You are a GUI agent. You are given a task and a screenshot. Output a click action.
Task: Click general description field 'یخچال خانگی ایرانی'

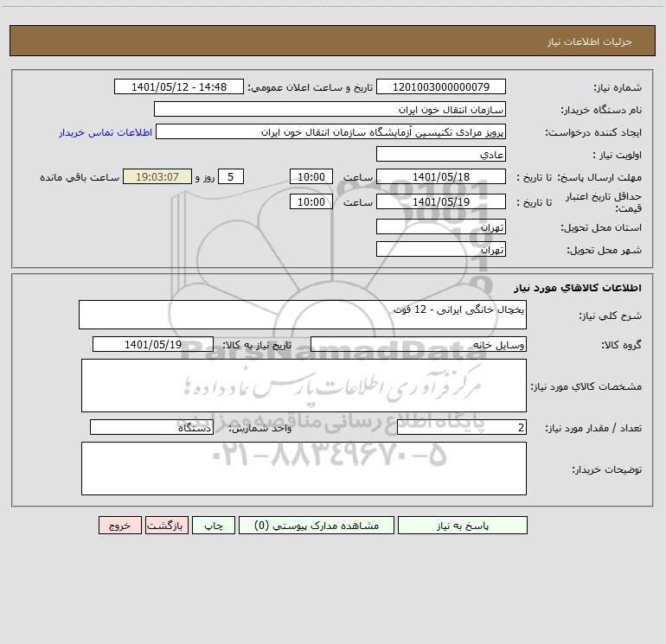click(303, 315)
